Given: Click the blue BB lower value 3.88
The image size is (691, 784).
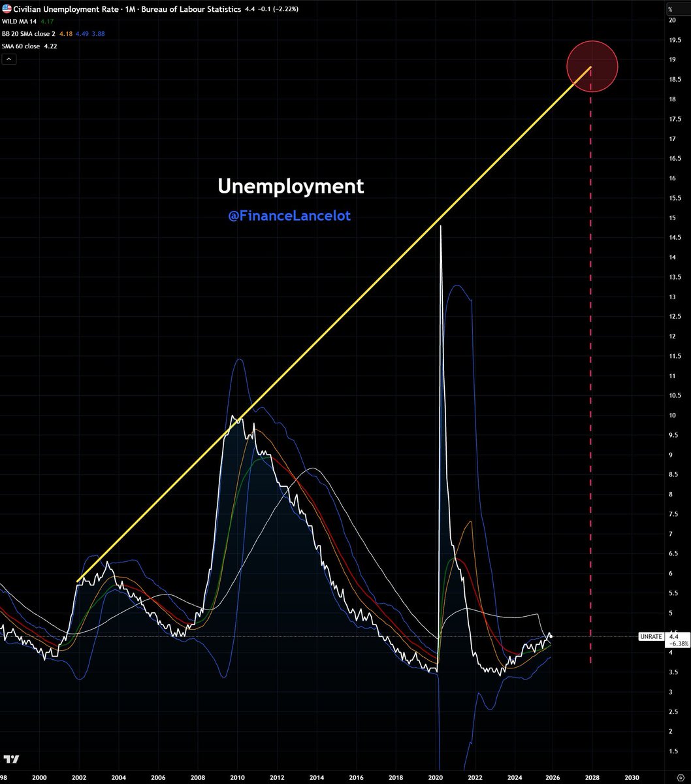Looking at the screenshot, I should pos(99,34).
